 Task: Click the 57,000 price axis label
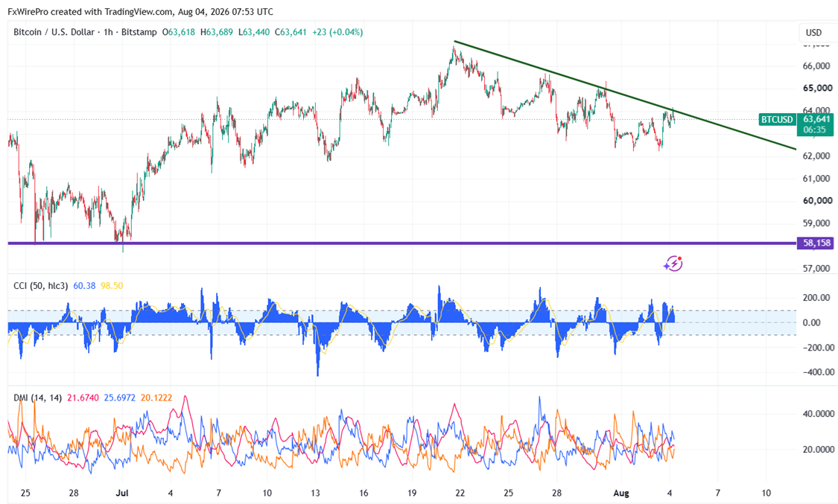(816, 268)
